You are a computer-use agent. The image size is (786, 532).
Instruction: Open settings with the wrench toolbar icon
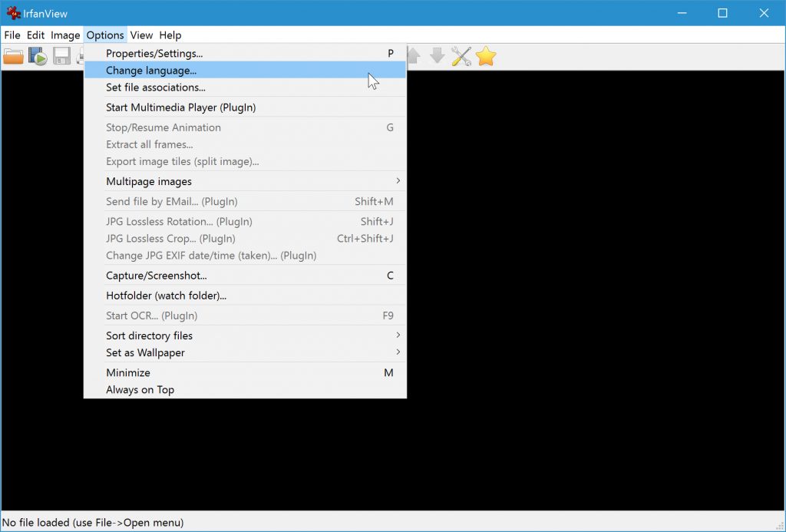click(x=461, y=55)
